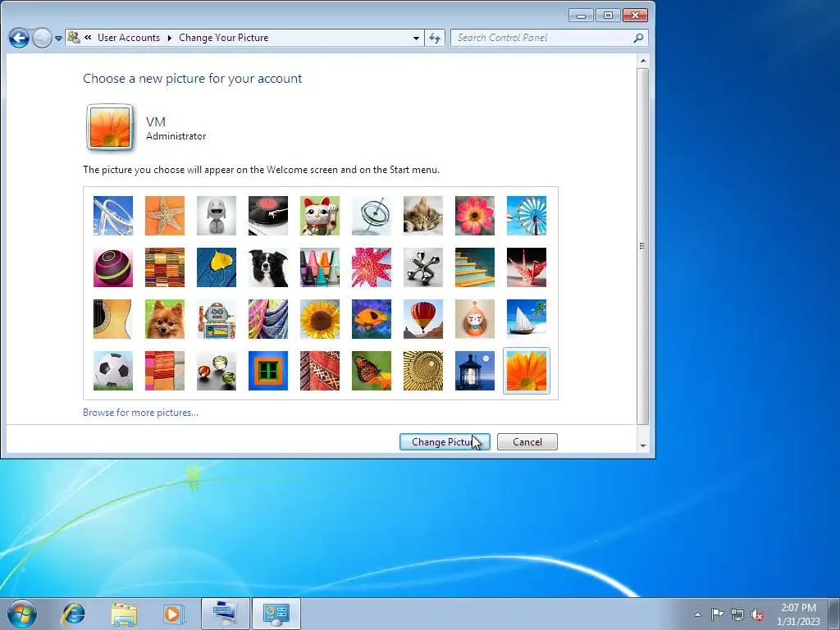Open the Windows Start menu
This screenshot has height=630, width=840.
click(22, 614)
